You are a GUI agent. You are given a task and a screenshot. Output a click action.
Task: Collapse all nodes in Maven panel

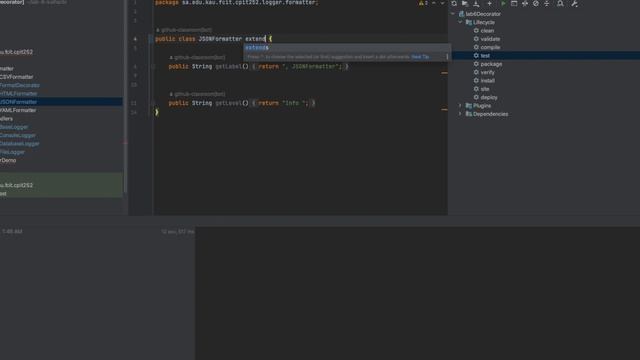[547, 3]
